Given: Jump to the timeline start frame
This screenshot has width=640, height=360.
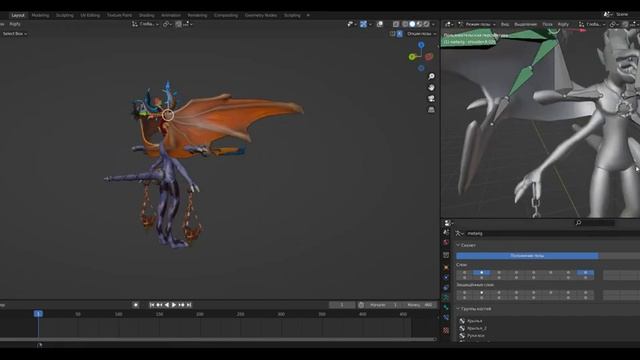Looking at the screenshot, I should click(x=152, y=305).
